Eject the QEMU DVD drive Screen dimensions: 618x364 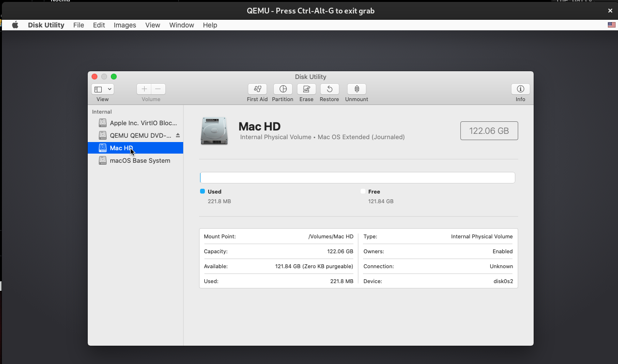coord(177,135)
